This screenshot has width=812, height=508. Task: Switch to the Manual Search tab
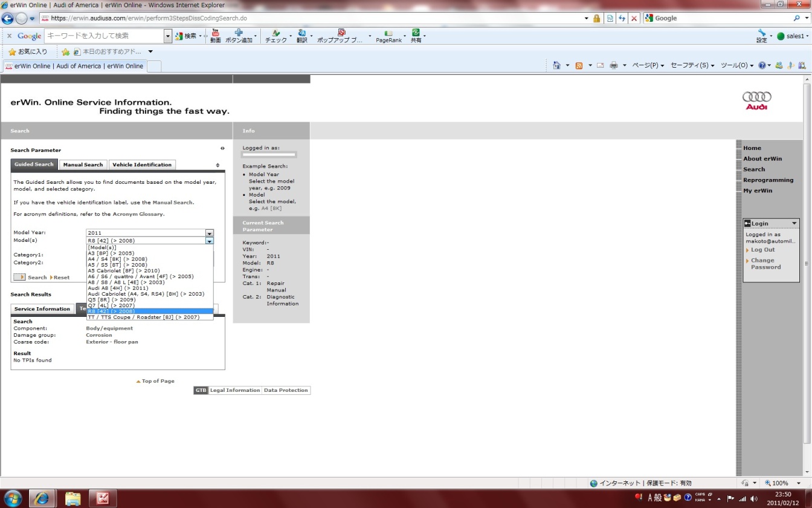[83, 164]
